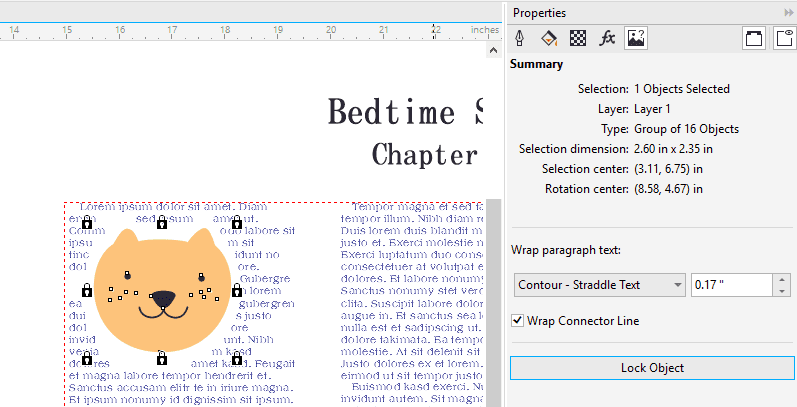Click the scroll mode icon with eye

tap(783, 38)
